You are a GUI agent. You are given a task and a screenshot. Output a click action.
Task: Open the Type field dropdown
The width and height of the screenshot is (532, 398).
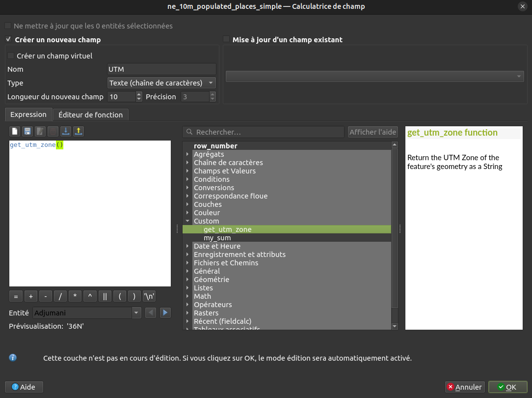point(161,83)
